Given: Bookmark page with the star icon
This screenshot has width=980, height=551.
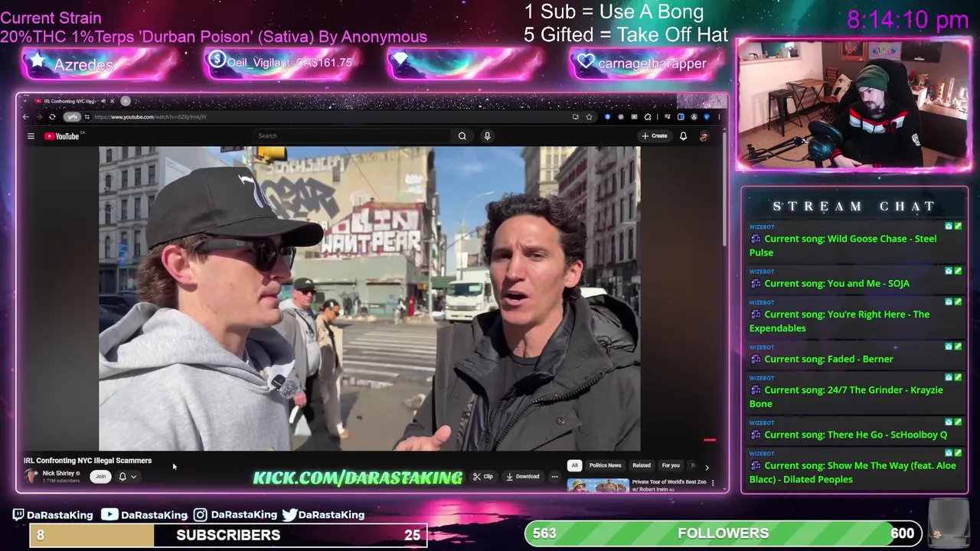Looking at the screenshot, I should pyautogui.click(x=589, y=117).
